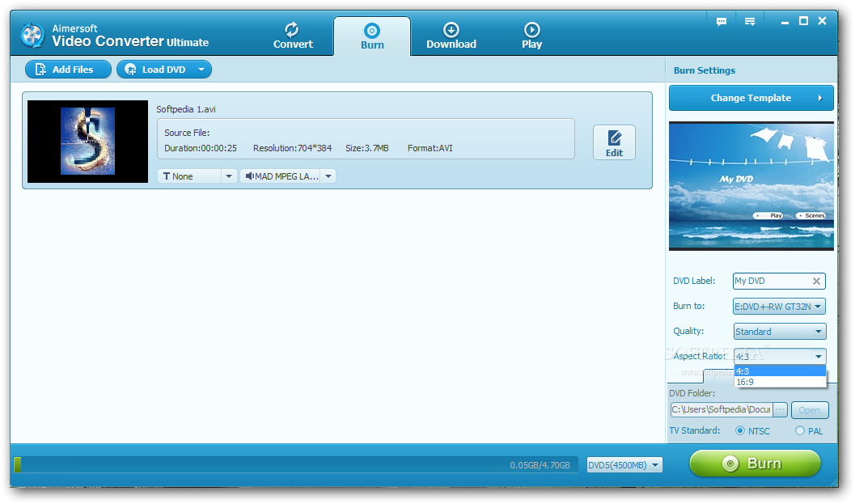This screenshot has height=504, width=855.
Task: Click the Duration:00:00:25 text
Action: tap(201, 148)
